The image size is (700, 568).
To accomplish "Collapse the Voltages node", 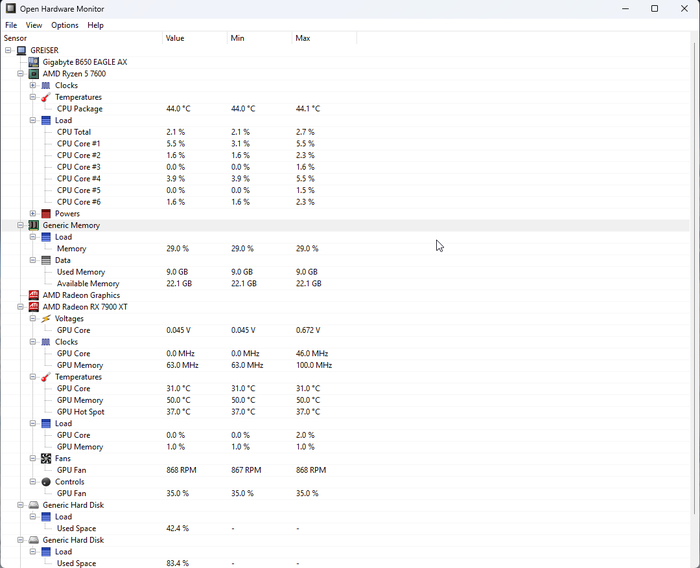I will 33,318.
